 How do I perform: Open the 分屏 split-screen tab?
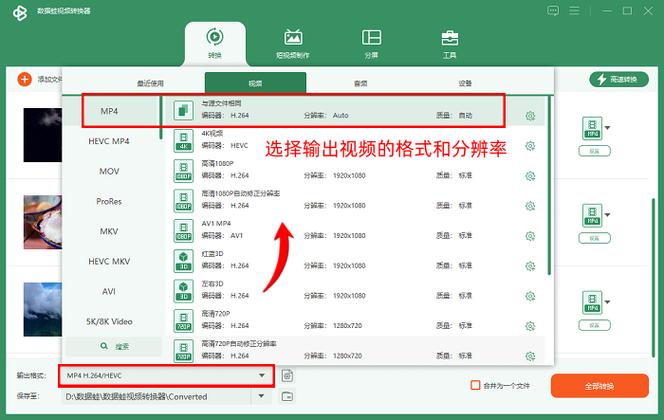tap(371, 44)
